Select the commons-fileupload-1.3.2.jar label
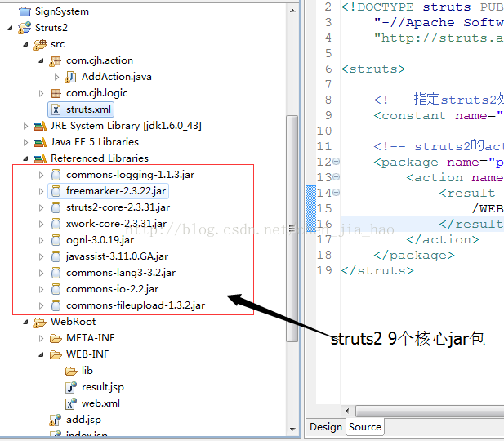Image resolution: width=504 pixels, height=441 pixels. click(x=136, y=305)
